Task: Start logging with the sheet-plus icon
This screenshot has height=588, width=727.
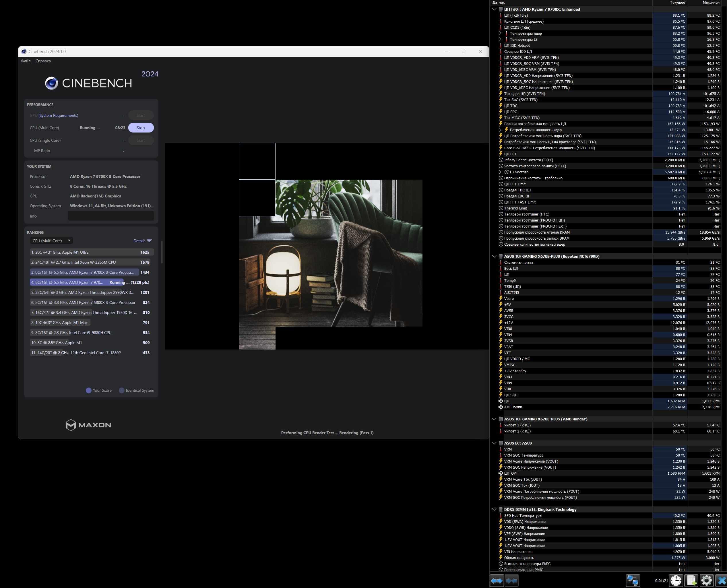Action: 691,581
